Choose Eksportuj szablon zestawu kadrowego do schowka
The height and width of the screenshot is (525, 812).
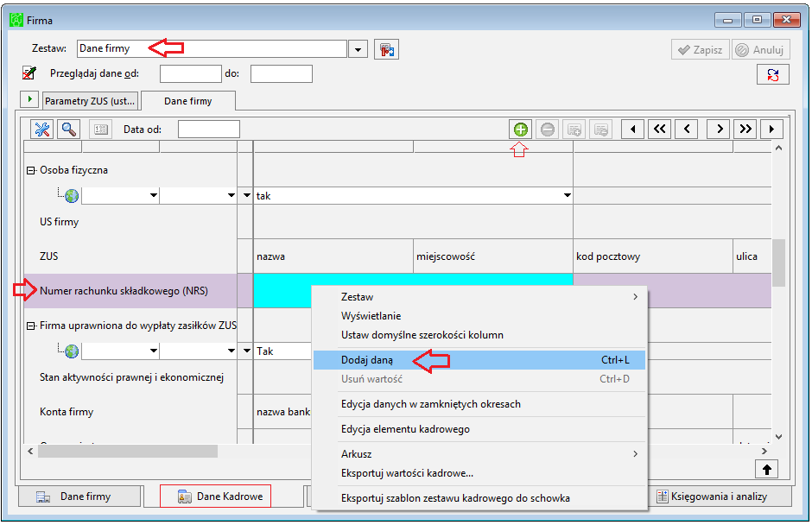tap(479, 498)
